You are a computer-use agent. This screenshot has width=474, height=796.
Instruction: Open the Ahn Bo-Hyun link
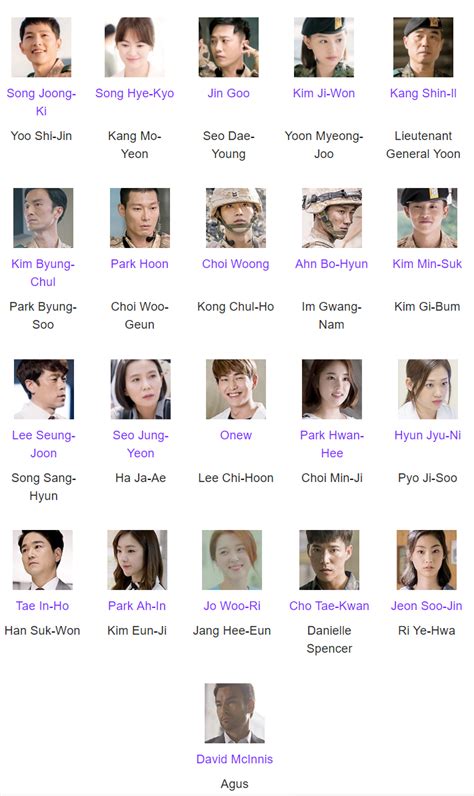pos(331,264)
